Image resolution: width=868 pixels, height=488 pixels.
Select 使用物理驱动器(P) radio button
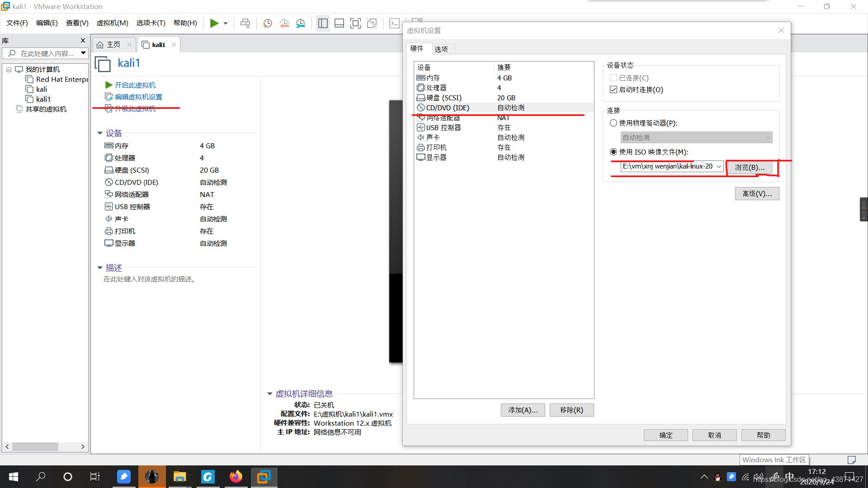point(613,123)
